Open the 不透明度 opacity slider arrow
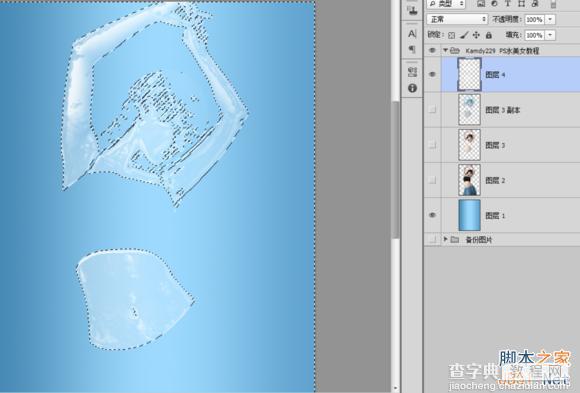This screenshot has height=393, width=580. pos(550,19)
